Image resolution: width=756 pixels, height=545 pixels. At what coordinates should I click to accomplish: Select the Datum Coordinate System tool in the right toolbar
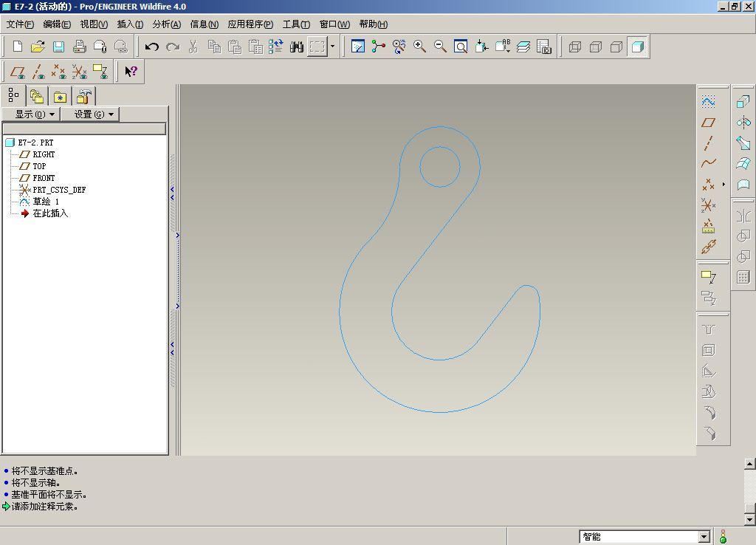[708, 205]
